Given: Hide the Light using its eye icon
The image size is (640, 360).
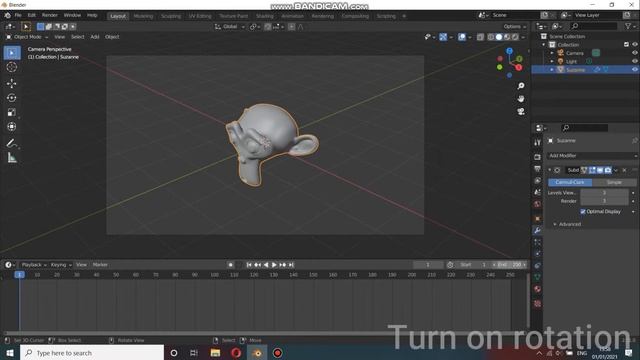Looking at the screenshot, I should (x=635, y=61).
